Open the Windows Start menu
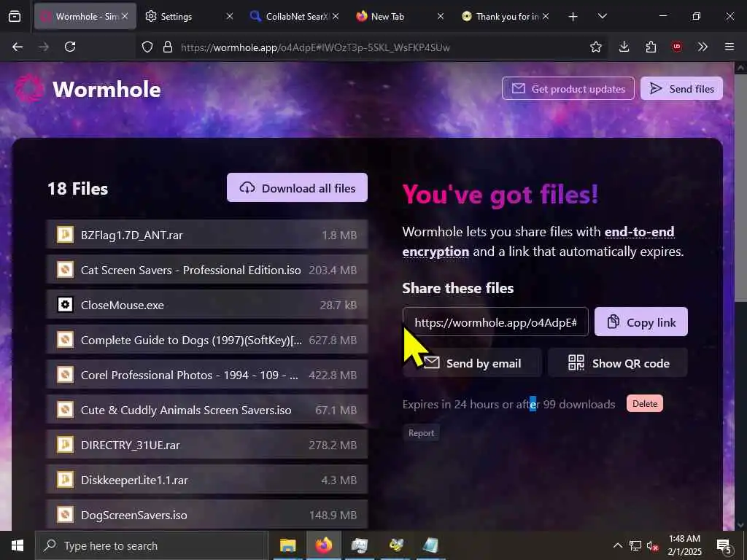747x560 pixels. pos(18,545)
